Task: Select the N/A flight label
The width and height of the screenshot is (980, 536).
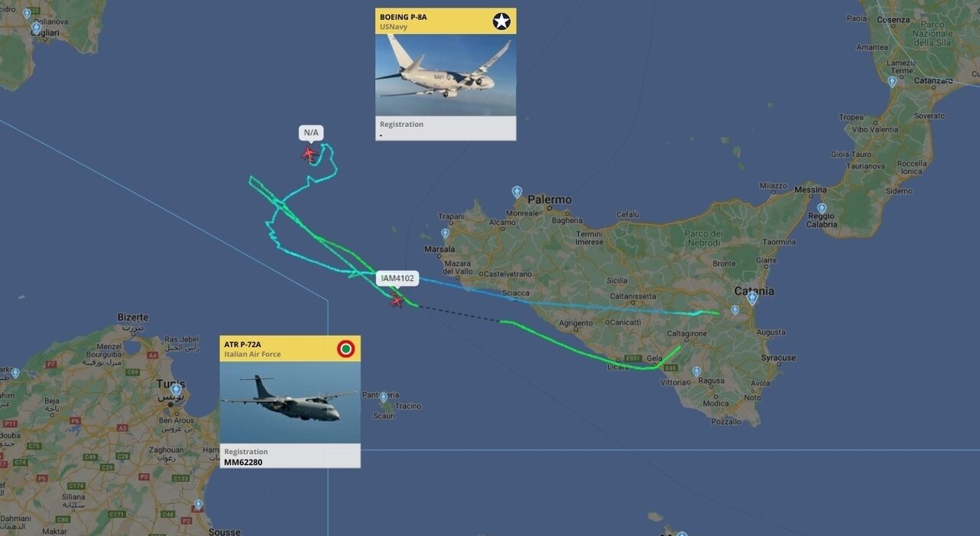Action: pyautogui.click(x=311, y=132)
